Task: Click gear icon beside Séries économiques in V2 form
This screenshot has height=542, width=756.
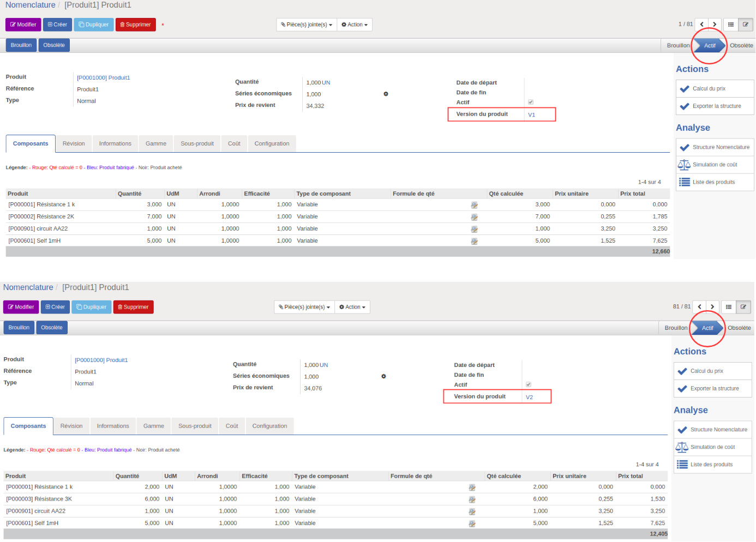Action: [x=383, y=376]
